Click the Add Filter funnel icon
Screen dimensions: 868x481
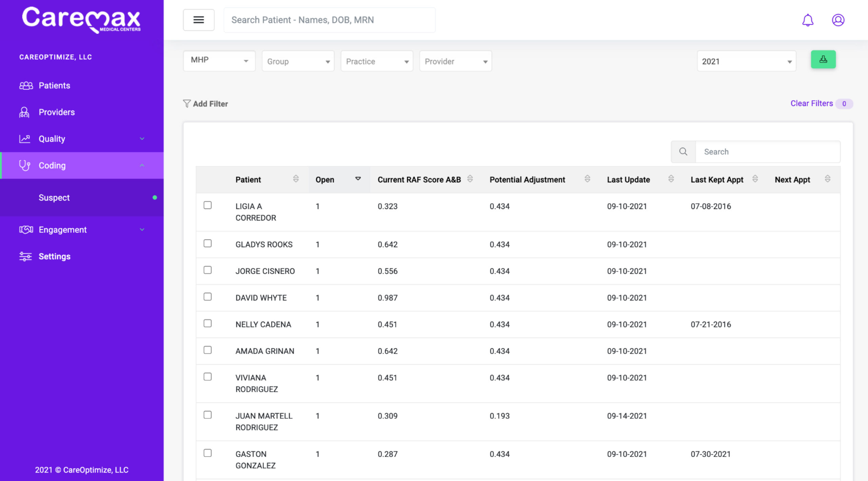click(x=186, y=103)
